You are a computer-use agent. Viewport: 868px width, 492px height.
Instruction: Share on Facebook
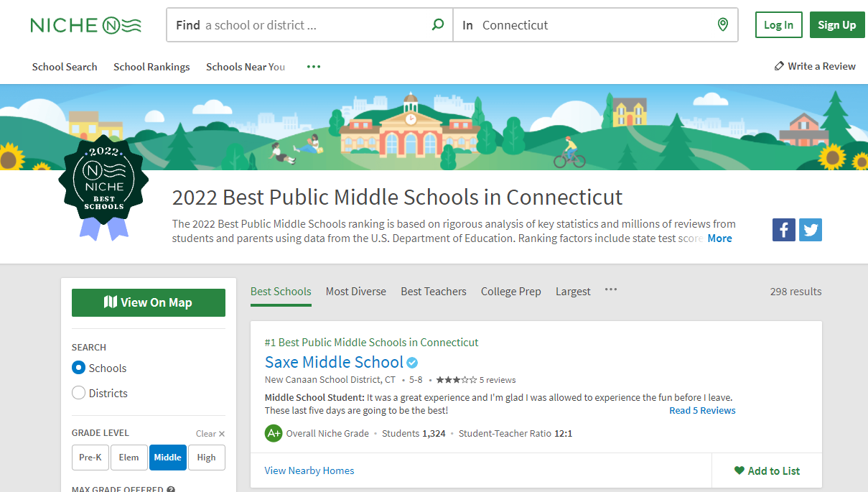tap(784, 230)
